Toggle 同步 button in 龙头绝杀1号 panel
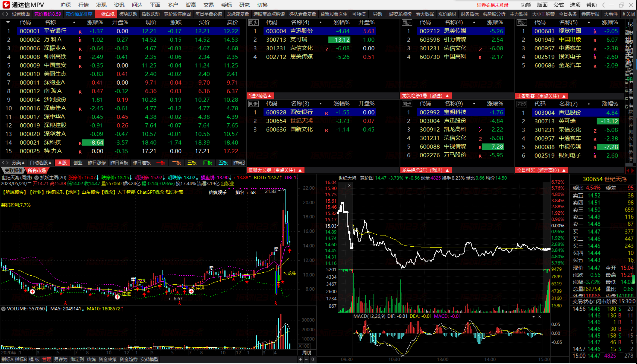 (407, 23)
